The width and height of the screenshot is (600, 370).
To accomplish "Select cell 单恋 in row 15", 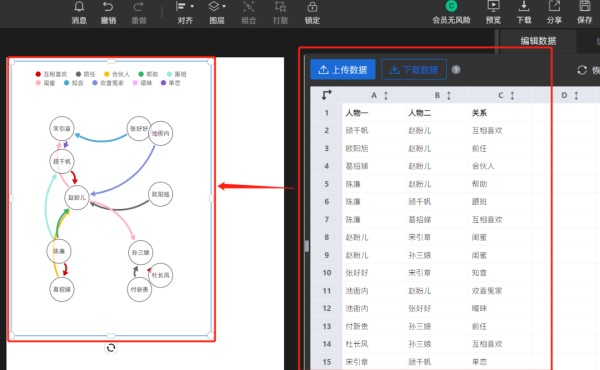I will (x=500, y=362).
